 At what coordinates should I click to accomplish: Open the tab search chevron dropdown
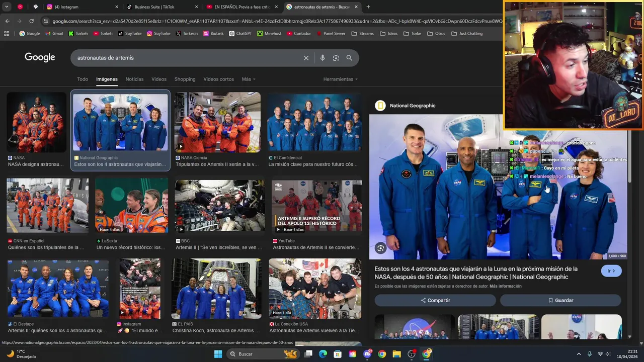(x=7, y=7)
